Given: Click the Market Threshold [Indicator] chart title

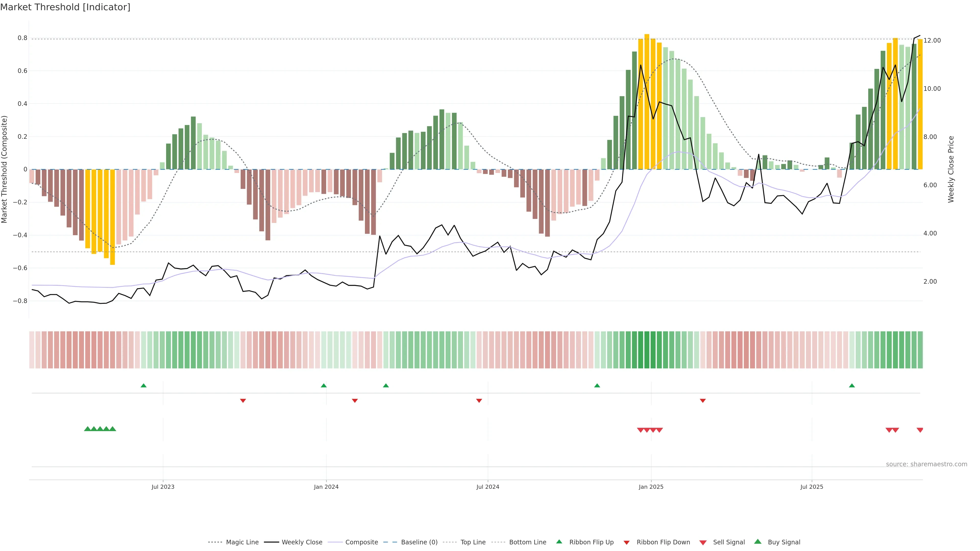Looking at the screenshot, I should point(65,7).
